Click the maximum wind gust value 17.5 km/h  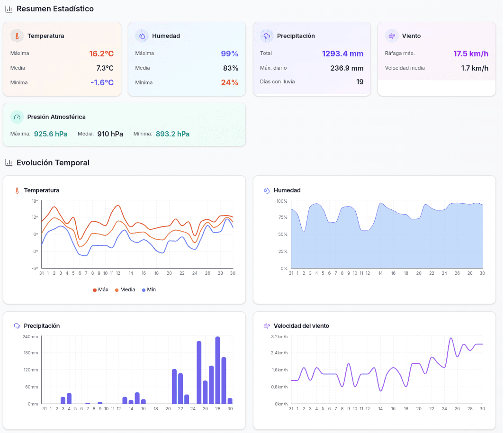click(x=470, y=54)
